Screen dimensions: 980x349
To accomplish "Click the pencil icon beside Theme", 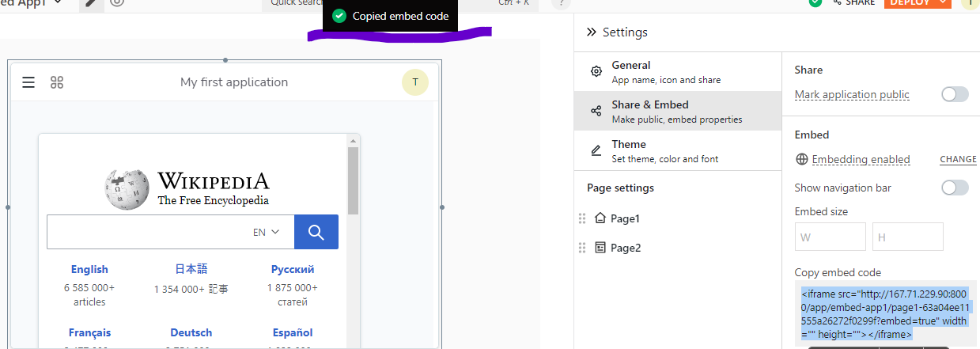I will point(596,150).
